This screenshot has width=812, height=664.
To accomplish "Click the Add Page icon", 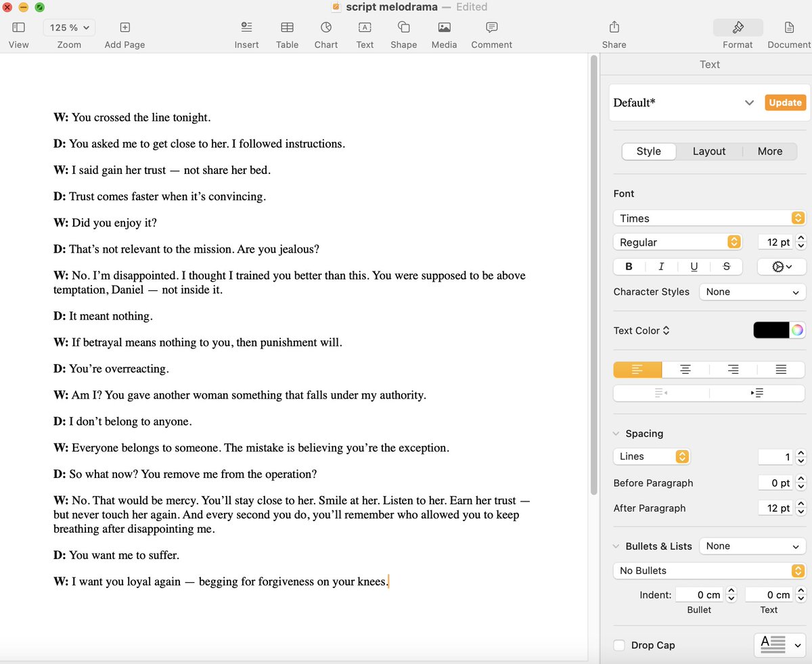I will coord(125,27).
